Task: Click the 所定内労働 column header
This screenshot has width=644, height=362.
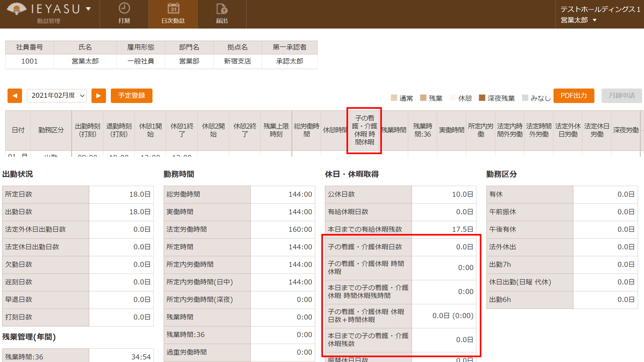Action: [x=480, y=130]
